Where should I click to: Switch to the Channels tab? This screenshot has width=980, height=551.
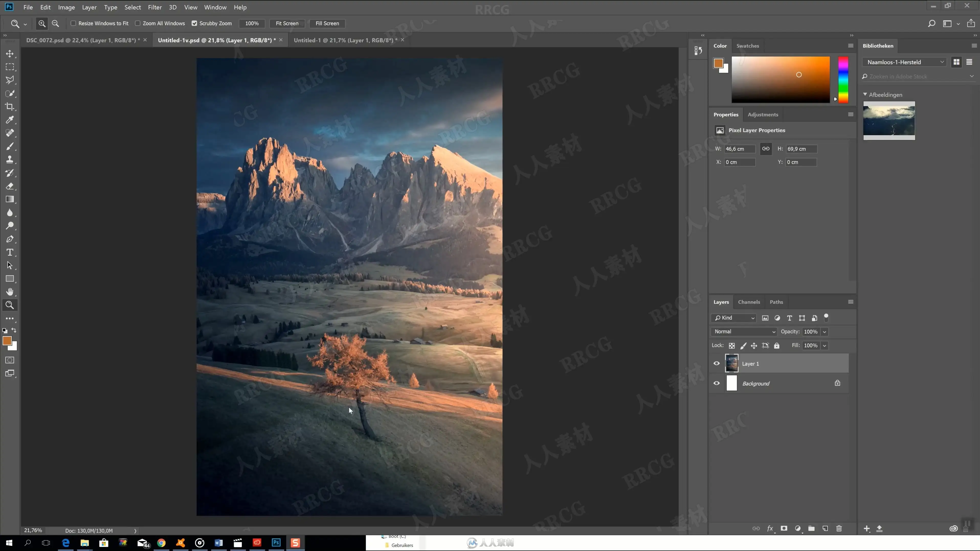point(749,302)
